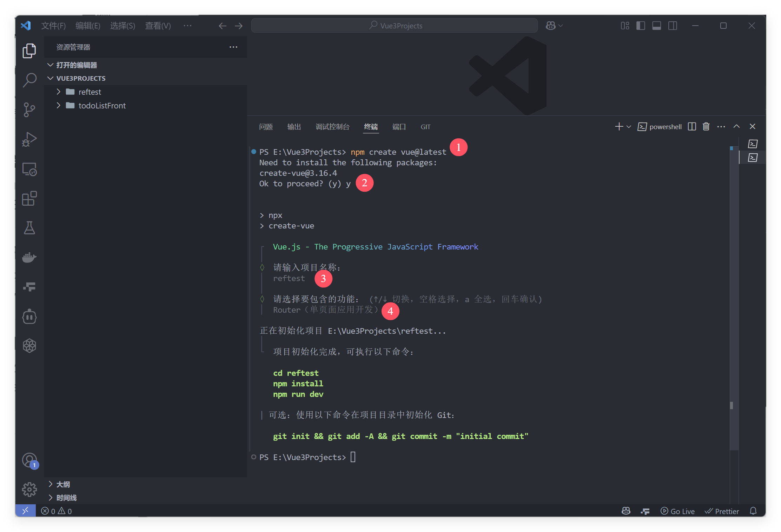Screen dimensions: 781x532
Task: Click errors and warnings count in status bar
Action: [x=56, y=511]
